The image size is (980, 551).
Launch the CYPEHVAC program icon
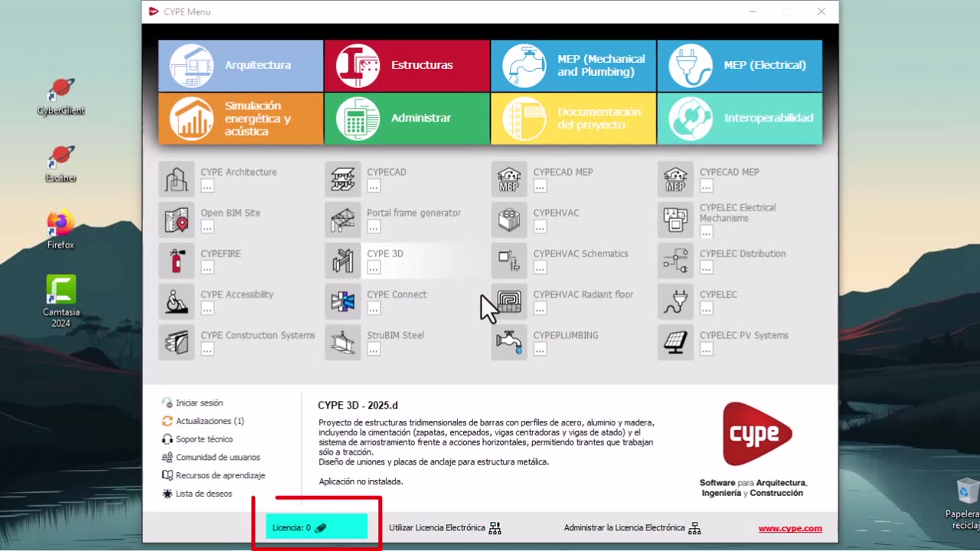[509, 220]
